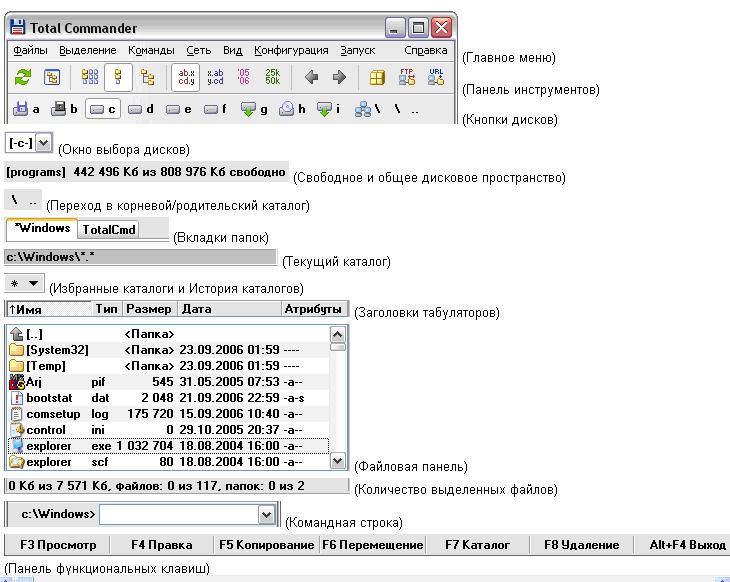Open Network Neighborhood drive button
Image resolution: width=730 pixels, height=582 pixels.
coord(368,109)
